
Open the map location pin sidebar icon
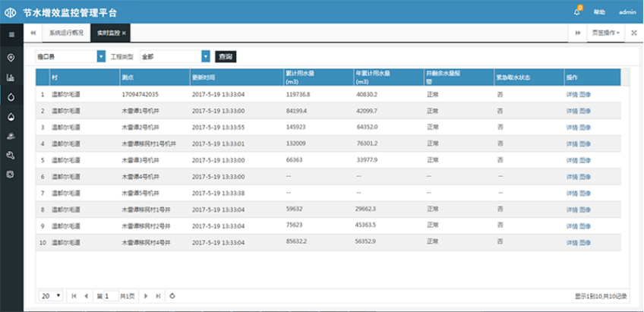coord(11,58)
